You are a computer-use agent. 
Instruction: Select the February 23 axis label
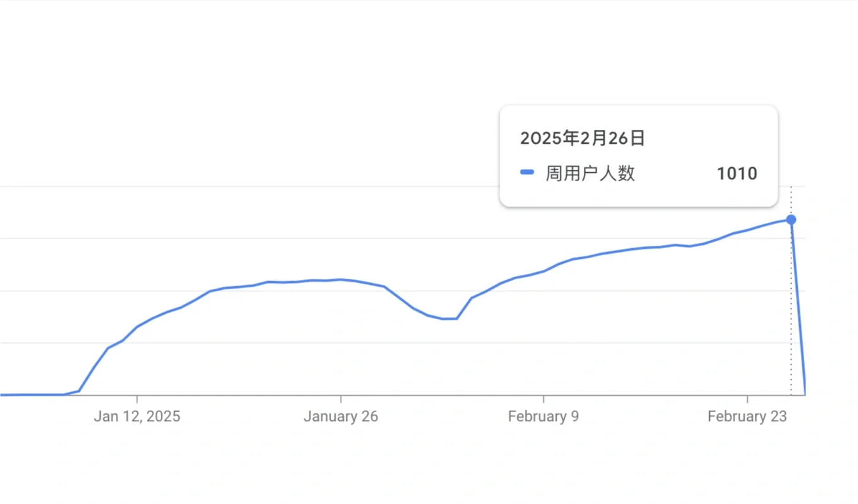(x=747, y=416)
